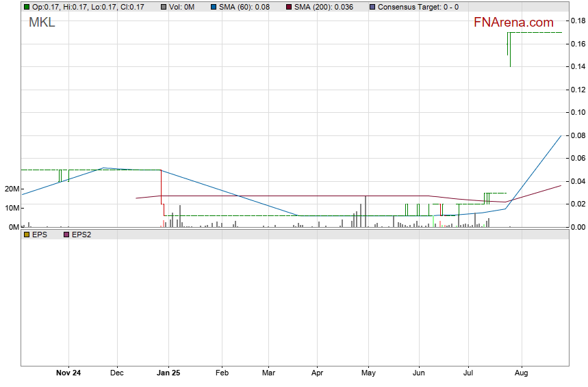Click the May date axis label

[368, 373]
